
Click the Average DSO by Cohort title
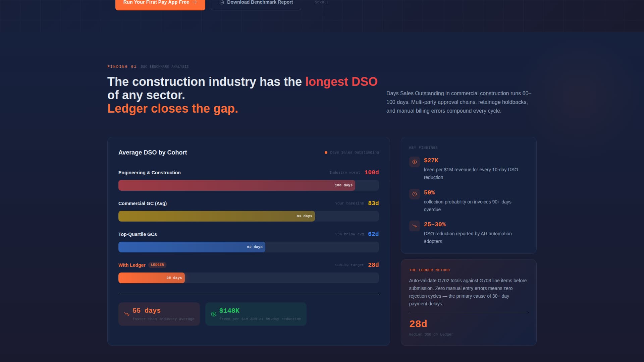[153, 153]
